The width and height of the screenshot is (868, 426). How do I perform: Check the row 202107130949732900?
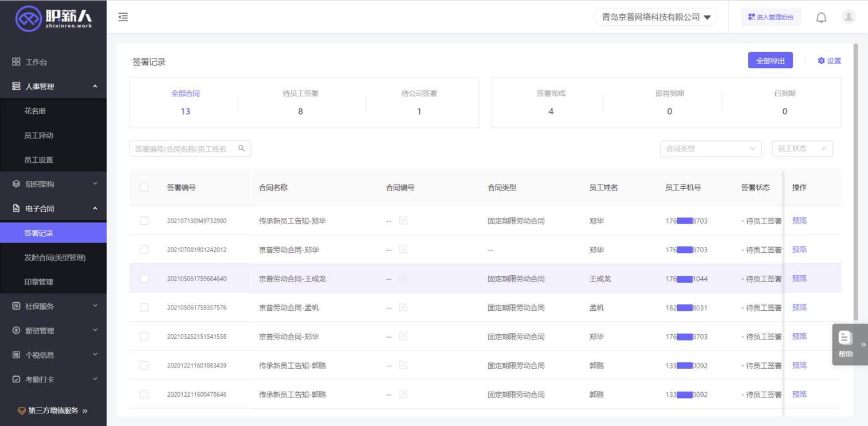click(x=144, y=221)
